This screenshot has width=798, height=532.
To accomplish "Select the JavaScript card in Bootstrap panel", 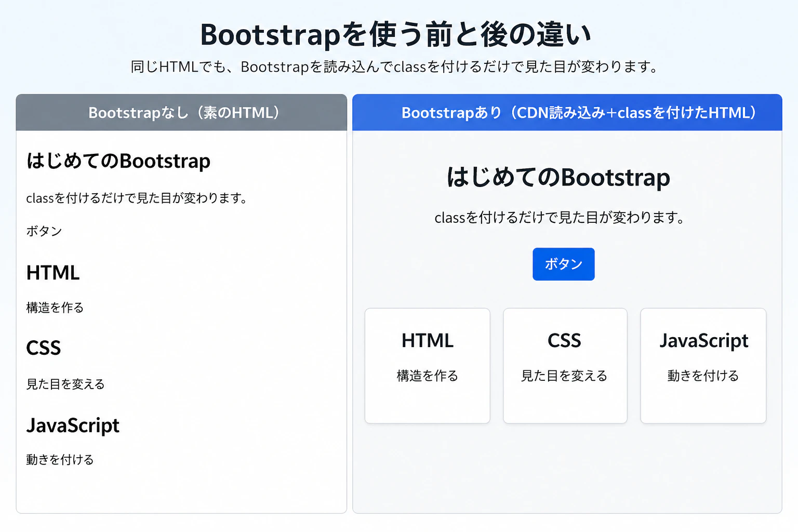I will click(x=703, y=366).
